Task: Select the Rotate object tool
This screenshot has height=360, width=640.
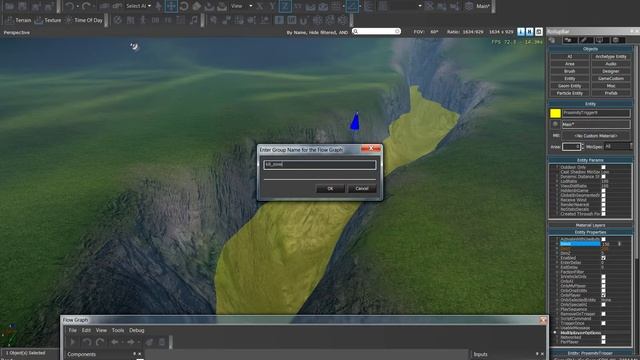Action: [x=184, y=6]
